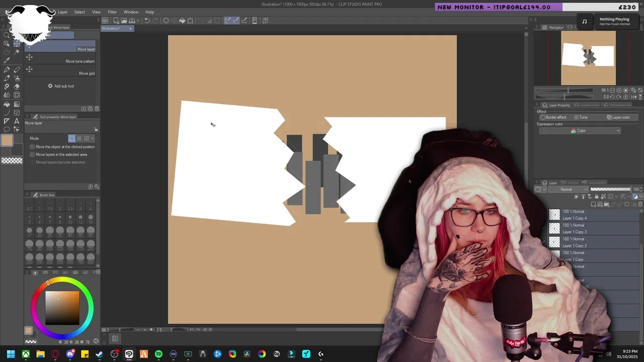Delete layer trash icon in Layer panel
644x362 pixels.
coord(640,204)
